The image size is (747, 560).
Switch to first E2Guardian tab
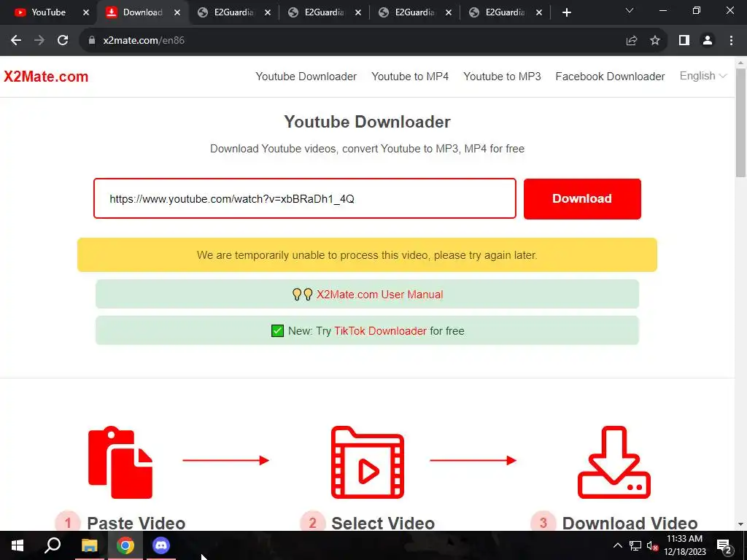(233, 12)
